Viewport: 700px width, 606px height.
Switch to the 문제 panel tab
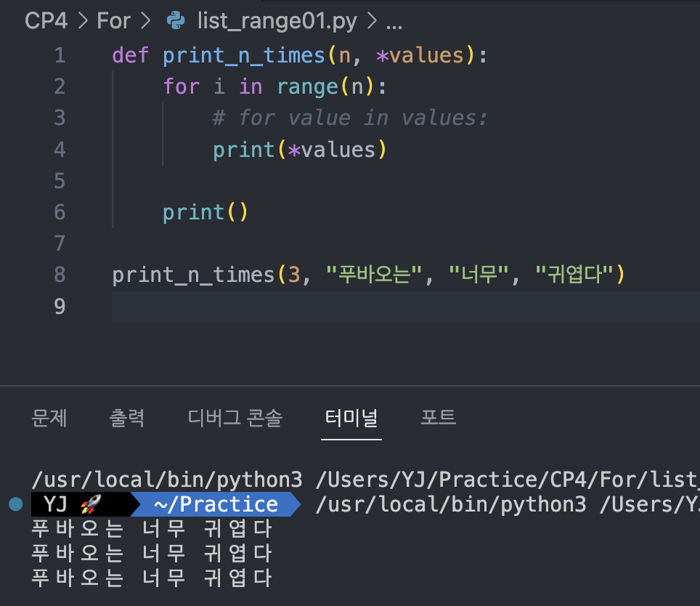pos(49,419)
